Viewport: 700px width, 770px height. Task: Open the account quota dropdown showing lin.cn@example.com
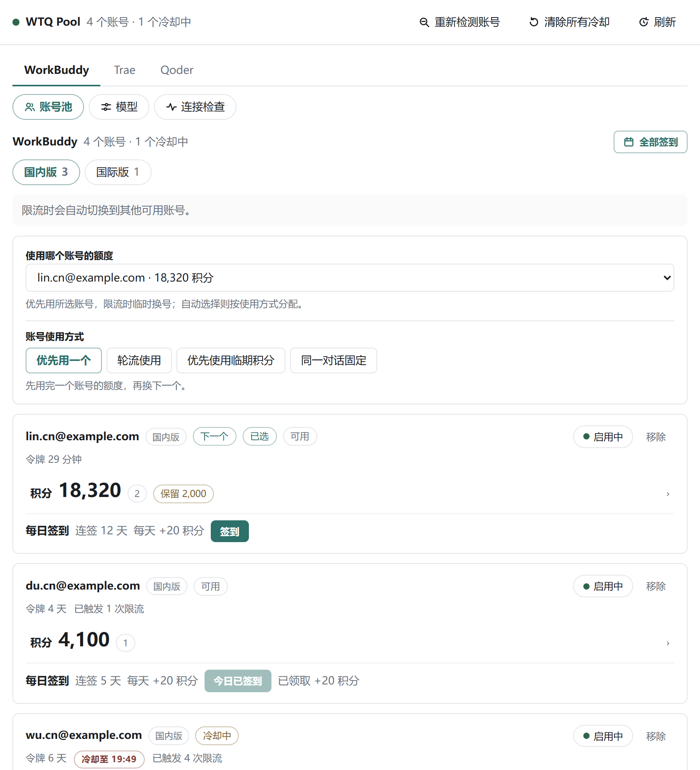coord(350,278)
